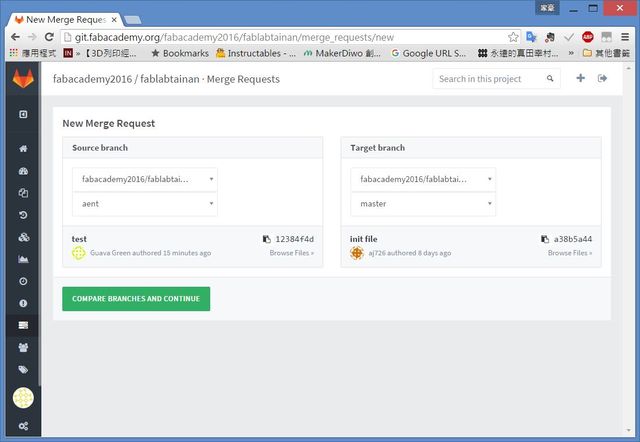The height and width of the screenshot is (442, 640).
Task: Open the 3D列印 bookmark
Action: (x=111, y=53)
